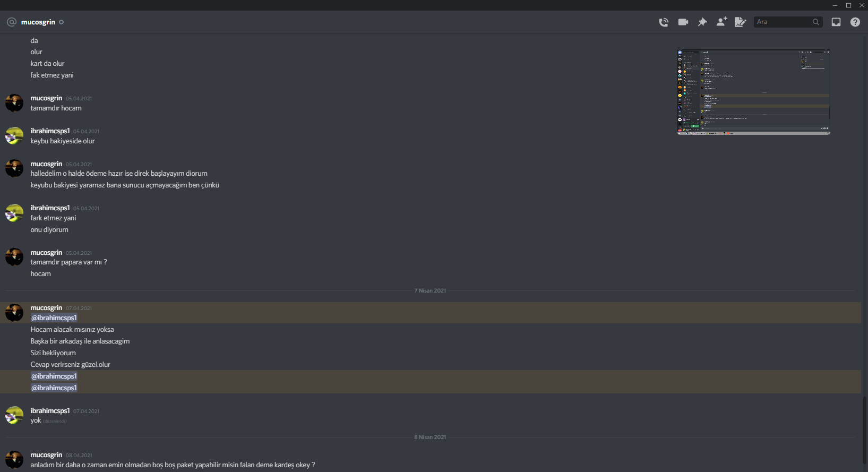This screenshot has height=472, width=868.
Task: Click the '8 Nisan 2021' date label
Action: point(430,437)
